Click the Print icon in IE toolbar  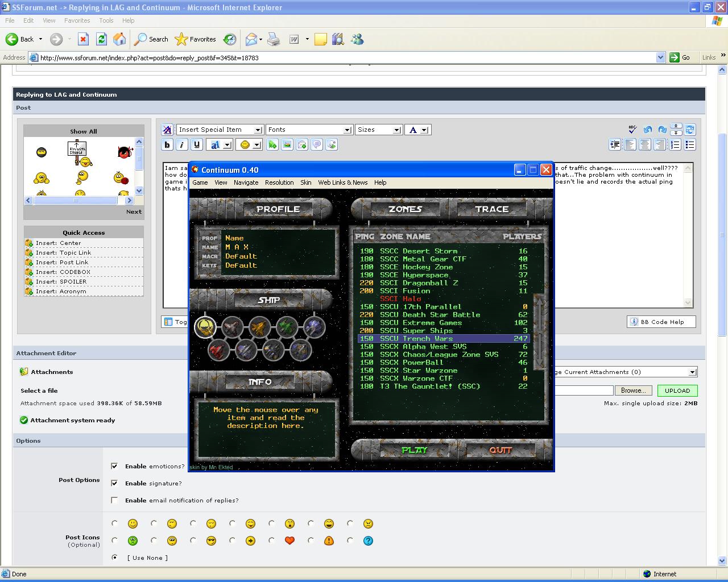[x=274, y=39]
